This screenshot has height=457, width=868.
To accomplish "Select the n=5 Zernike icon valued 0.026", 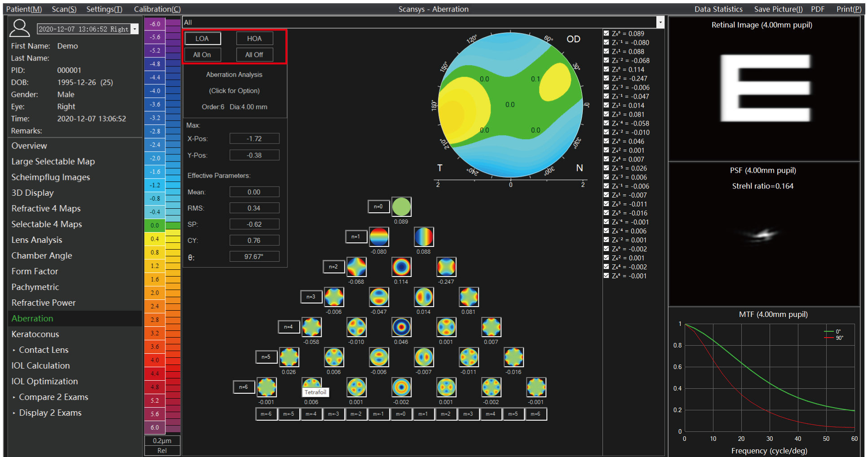I will pyautogui.click(x=289, y=357).
